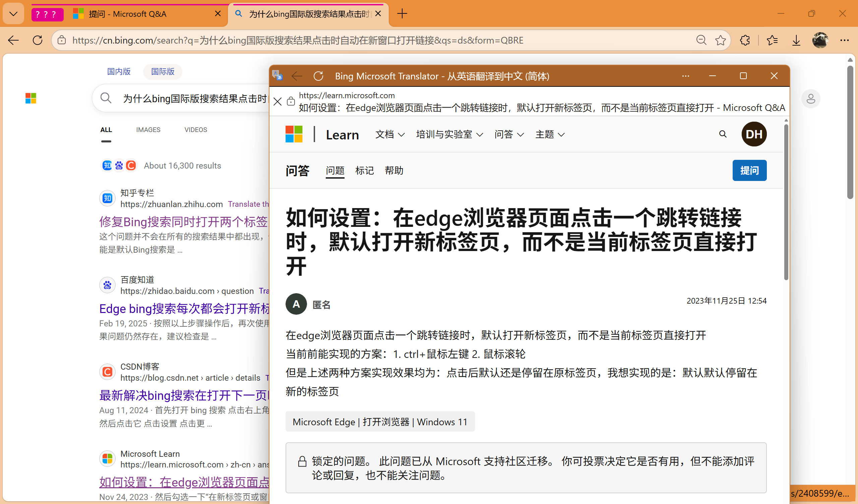Click the Baidu paw icon beside results count

[119, 166]
